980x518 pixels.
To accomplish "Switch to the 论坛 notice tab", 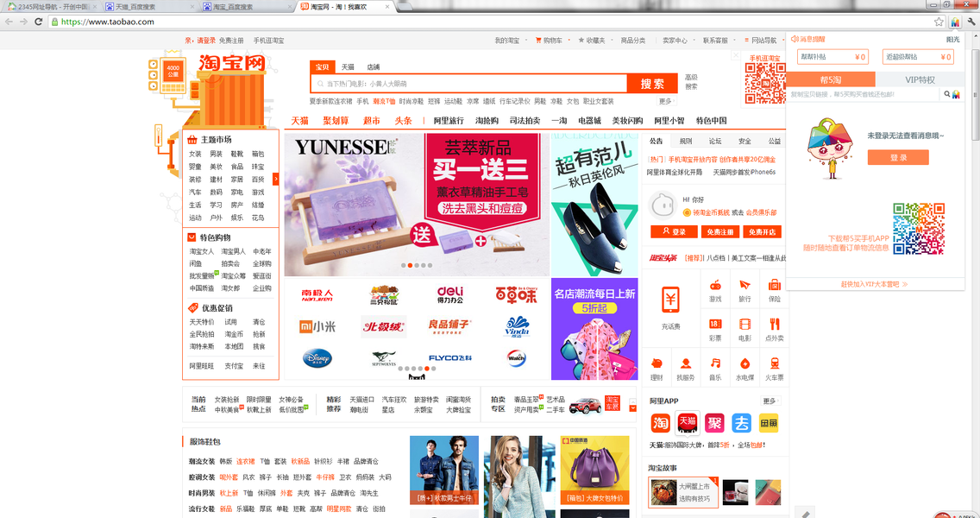I will (x=715, y=142).
